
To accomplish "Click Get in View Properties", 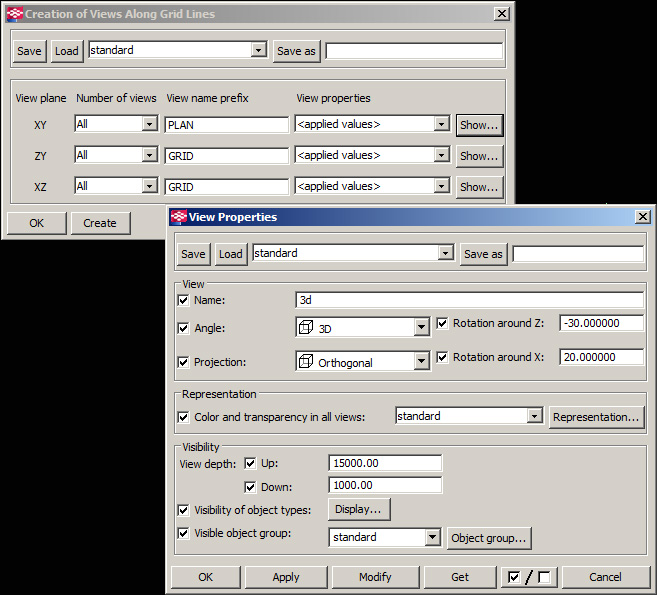I will tap(460, 577).
